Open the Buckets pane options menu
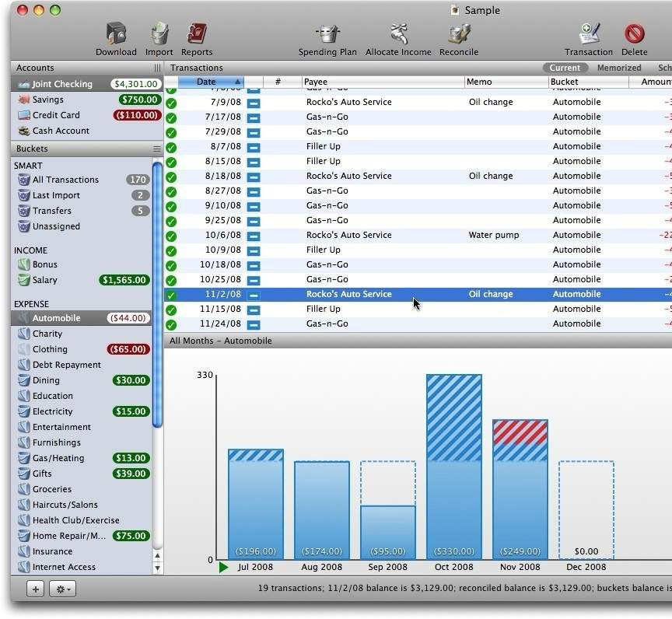The image size is (672, 619). pyautogui.click(x=157, y=149)
